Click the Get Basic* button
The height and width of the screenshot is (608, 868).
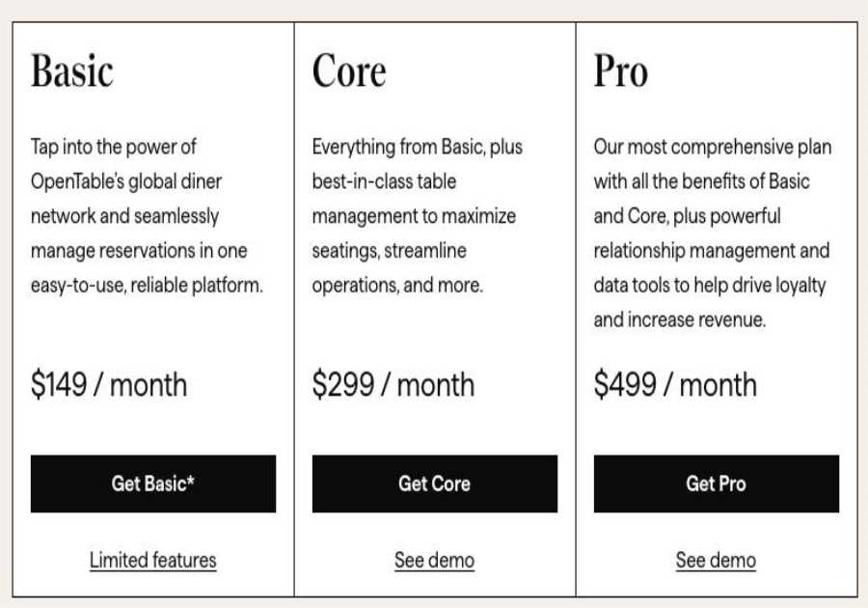152,484
